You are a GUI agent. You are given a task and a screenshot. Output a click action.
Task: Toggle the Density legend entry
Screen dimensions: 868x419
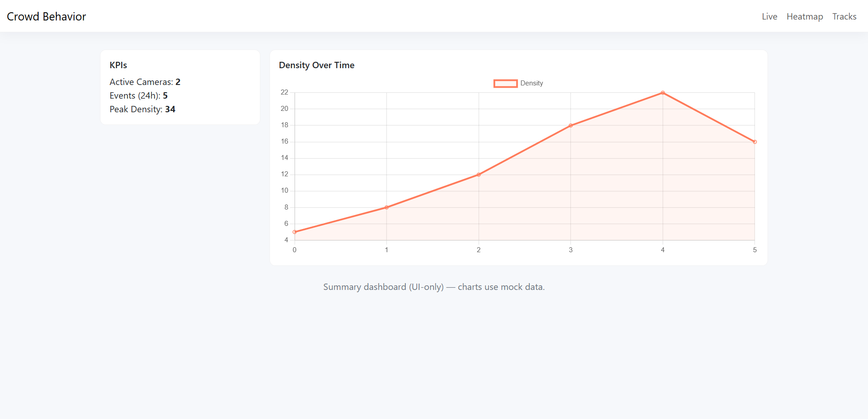(x=532, y=83)
